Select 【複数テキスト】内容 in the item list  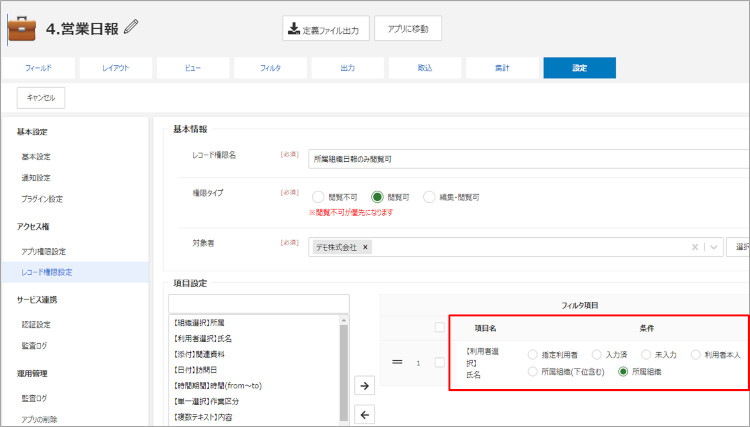point(203,417)
